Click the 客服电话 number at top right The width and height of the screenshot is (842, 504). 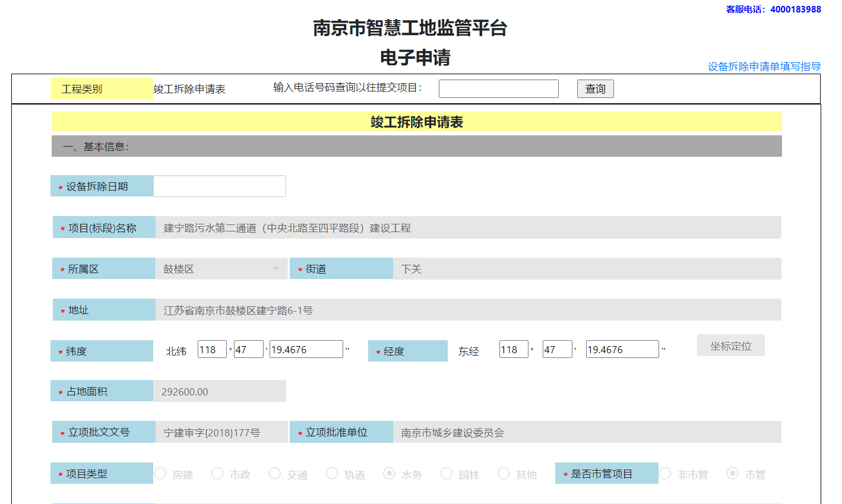pyautogui.click(x=796, y=9)
